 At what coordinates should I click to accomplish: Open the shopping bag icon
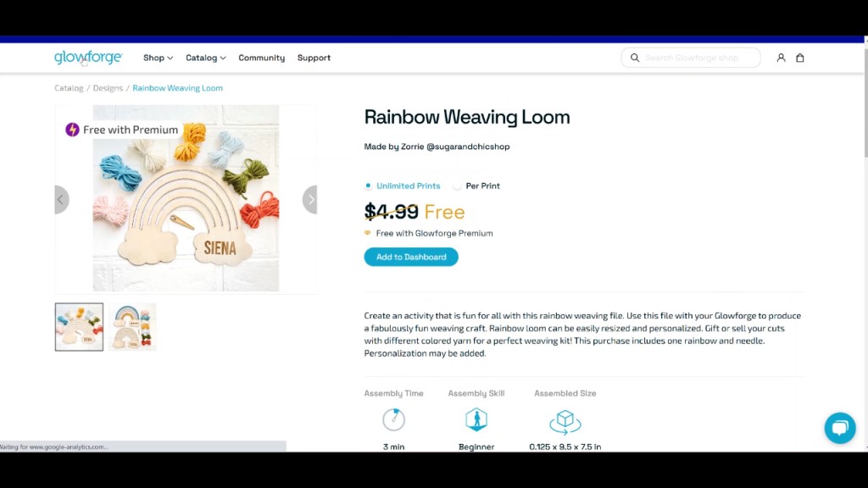pyautogui.click(x=799, y=58)
